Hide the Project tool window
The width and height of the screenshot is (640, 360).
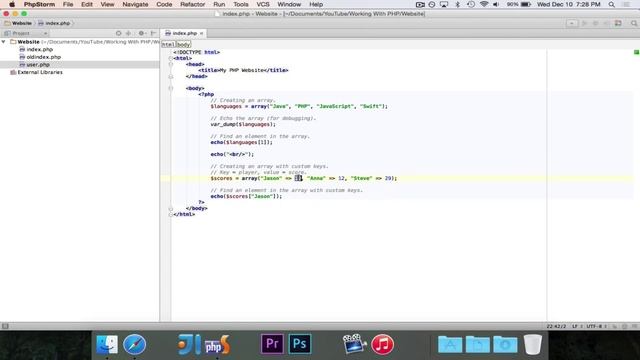coord(153,33)
